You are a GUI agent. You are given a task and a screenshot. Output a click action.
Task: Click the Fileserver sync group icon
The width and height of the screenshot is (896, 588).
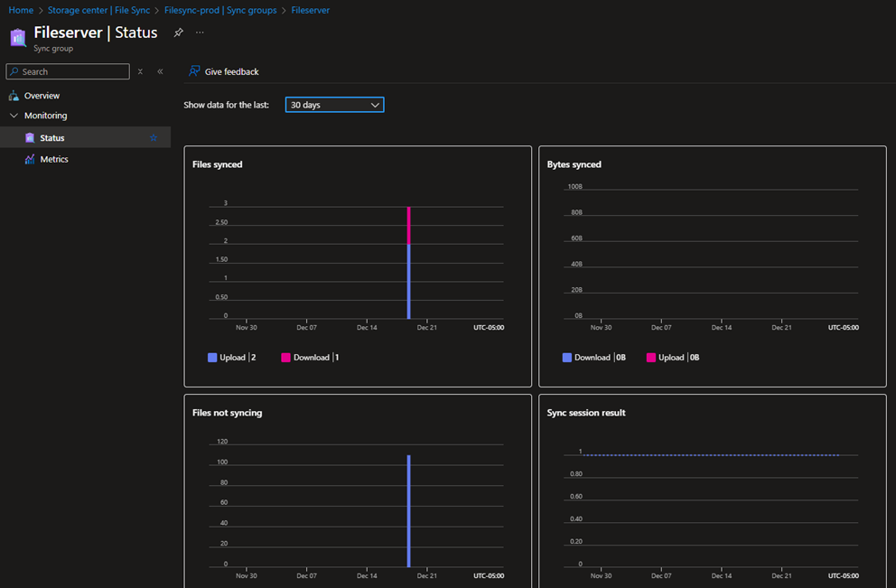[17, 37]
